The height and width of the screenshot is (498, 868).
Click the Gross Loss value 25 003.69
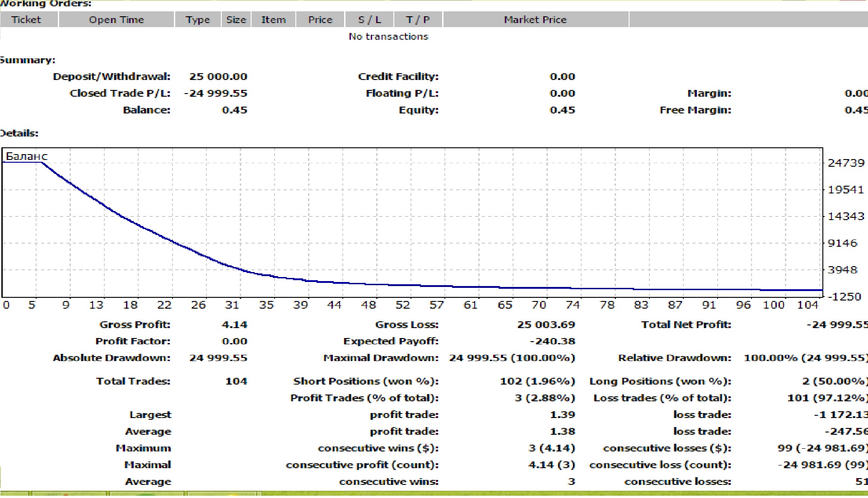tap(546, 324)
